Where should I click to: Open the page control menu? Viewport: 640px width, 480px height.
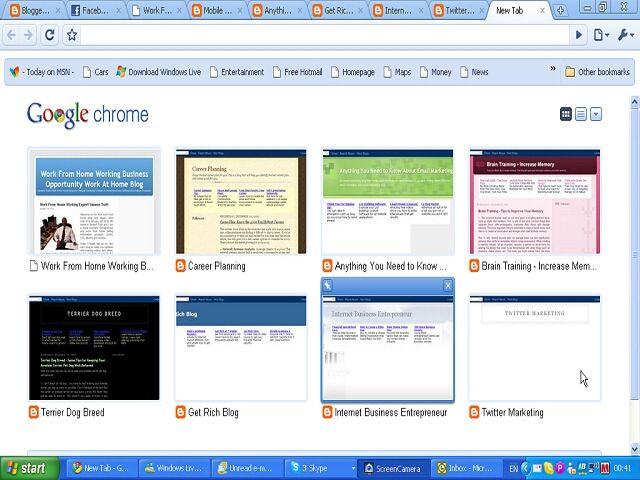pos(600,35)
